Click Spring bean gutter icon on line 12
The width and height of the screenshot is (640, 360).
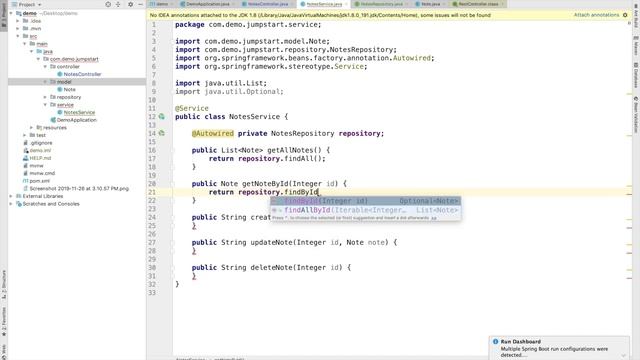point(162,117)
